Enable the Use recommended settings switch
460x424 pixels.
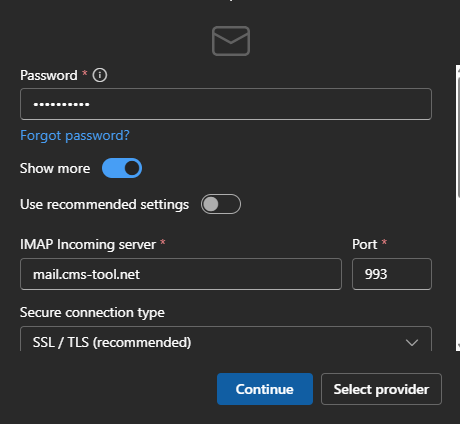click(x=221, y=204)
